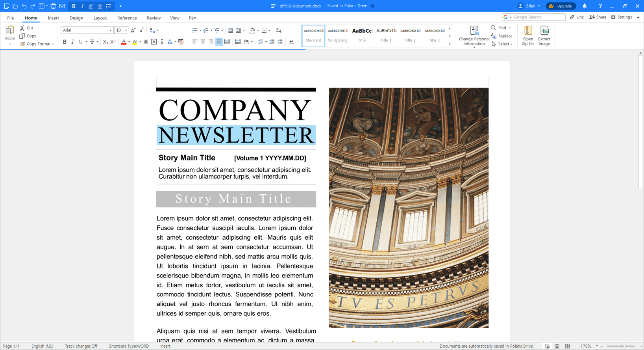This screenshot has height=350, width=644.
Task: Click the Print icon in title bar
Action: coord(53,6)
